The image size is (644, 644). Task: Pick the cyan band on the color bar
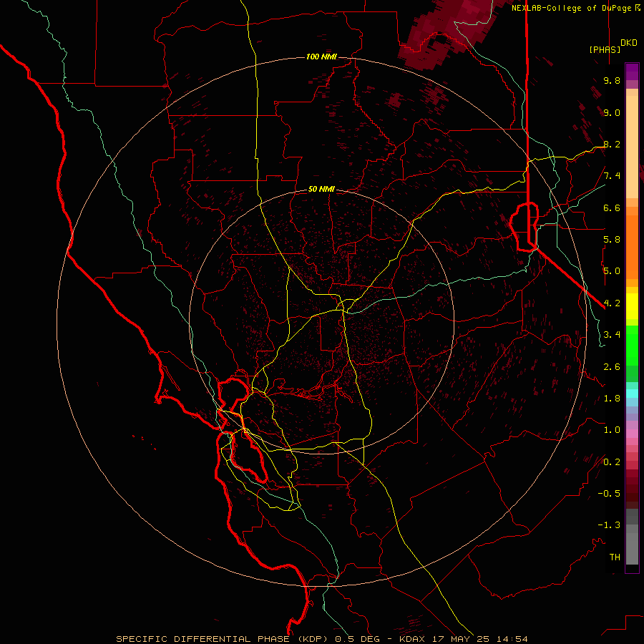(x=632, y=393)
